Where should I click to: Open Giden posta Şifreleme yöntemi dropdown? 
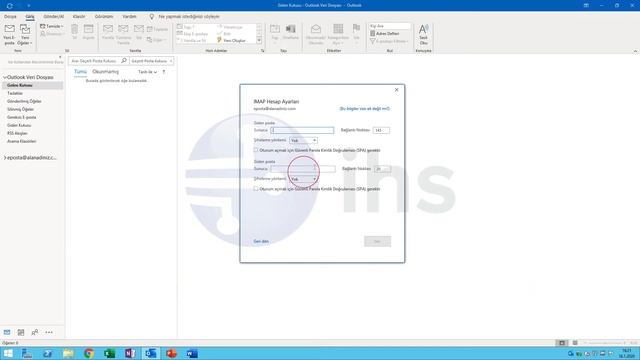coord(303,179)
